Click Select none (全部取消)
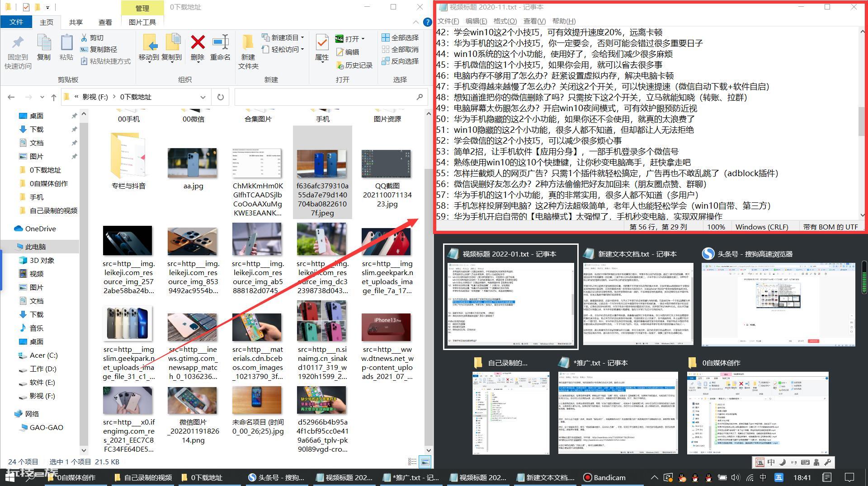 (x=400, y=49)
